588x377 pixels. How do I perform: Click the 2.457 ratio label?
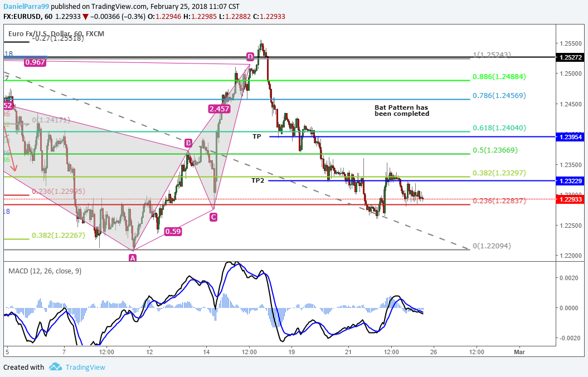(219, 109)
